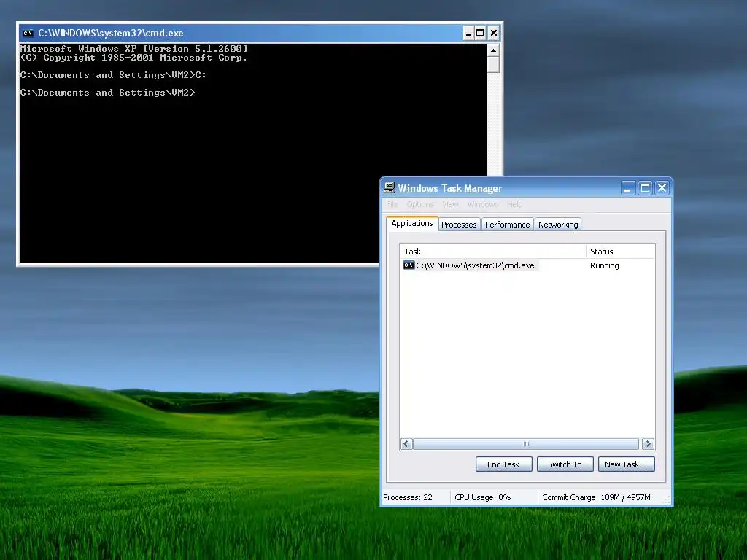Open the Help menu in Task Manager
The image size is (747, 560).
(514, 204)
